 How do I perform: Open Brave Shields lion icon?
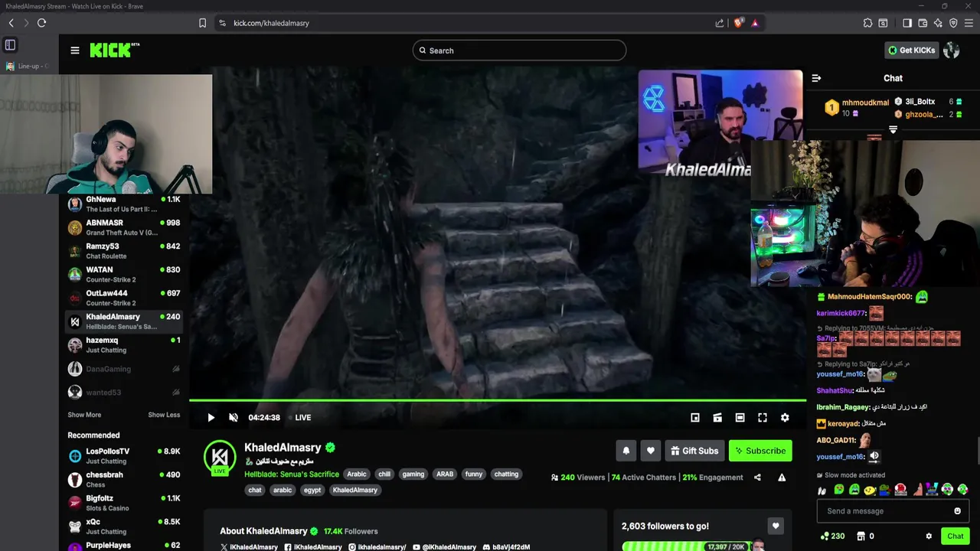(x=738, y=23)
